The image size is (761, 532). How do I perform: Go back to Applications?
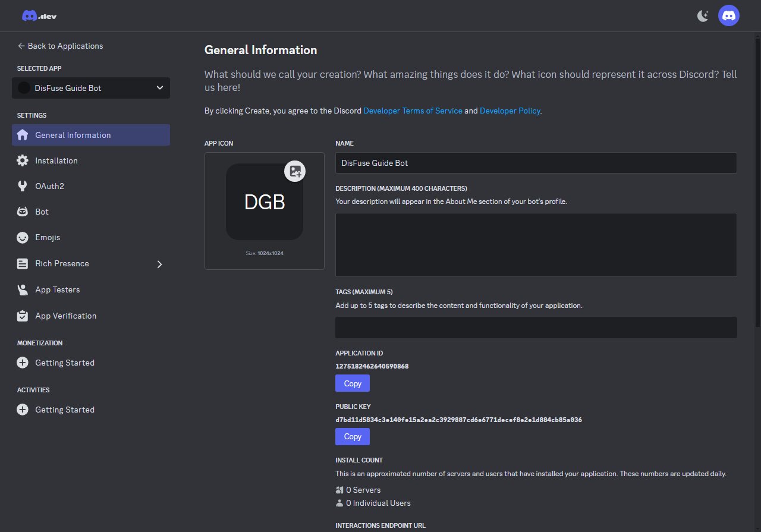60,46
